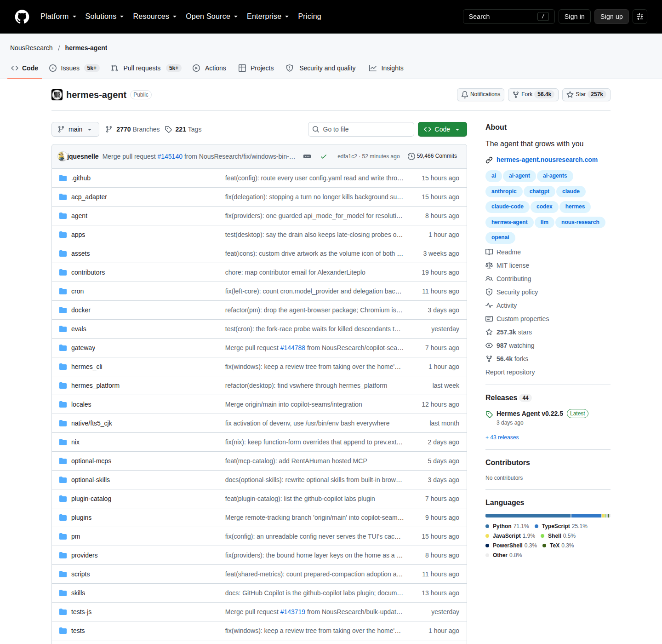Open the gateway folder
Screen dimensions: 662x644
click(83, 348)
